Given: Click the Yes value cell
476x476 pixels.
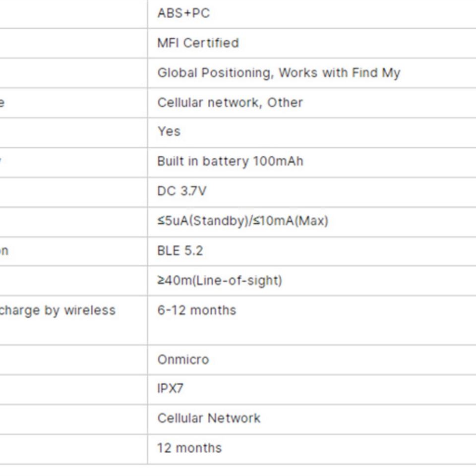Looking at the screenshot, I should 169,131.
